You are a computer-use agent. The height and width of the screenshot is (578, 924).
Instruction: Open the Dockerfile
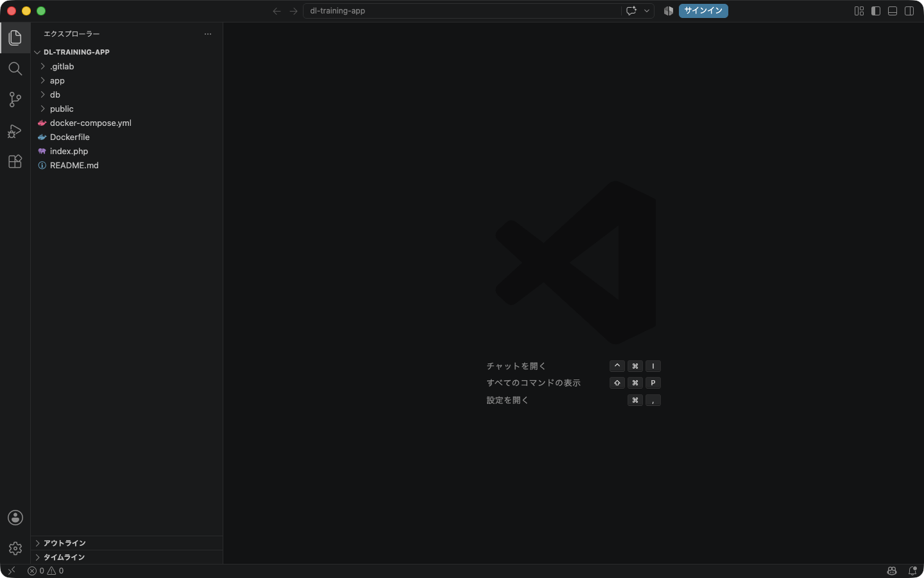coord(126,137)
